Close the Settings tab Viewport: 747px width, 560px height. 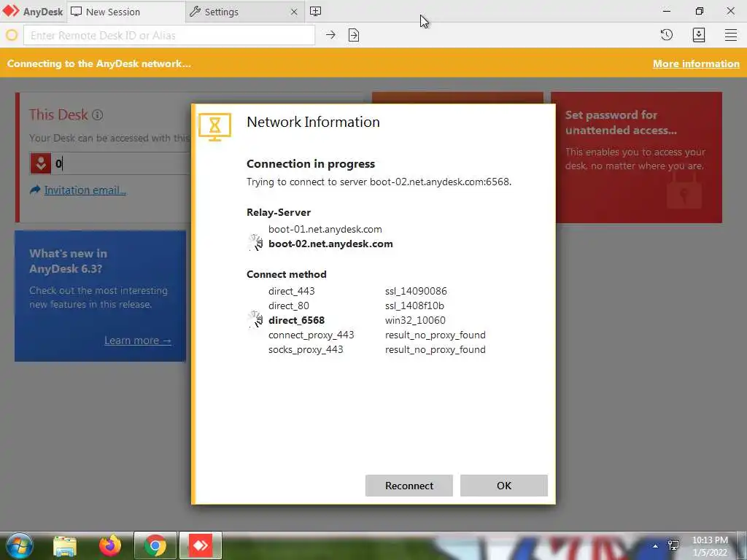tap(294, 12)
